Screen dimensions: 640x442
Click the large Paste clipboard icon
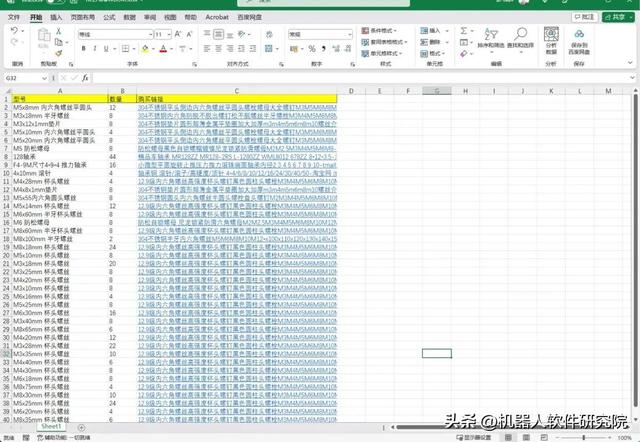pyautogui.click(x=44, y=36)
